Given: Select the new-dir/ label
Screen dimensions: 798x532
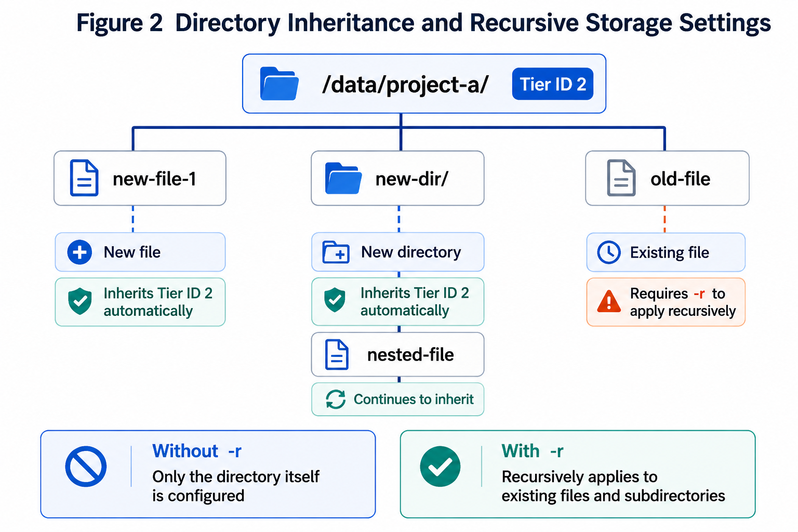Looking at the screenshot, I should [412, 179].
